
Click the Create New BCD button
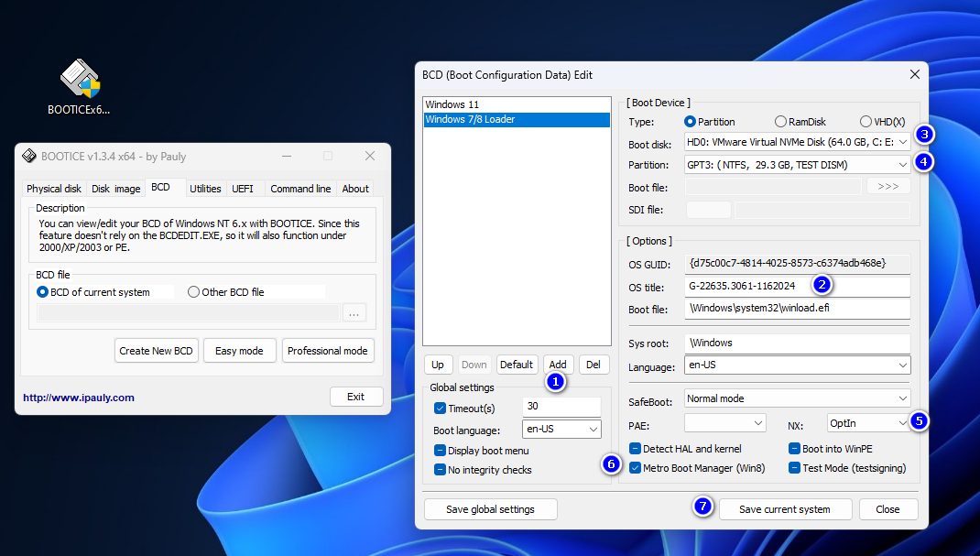[157, 351]
